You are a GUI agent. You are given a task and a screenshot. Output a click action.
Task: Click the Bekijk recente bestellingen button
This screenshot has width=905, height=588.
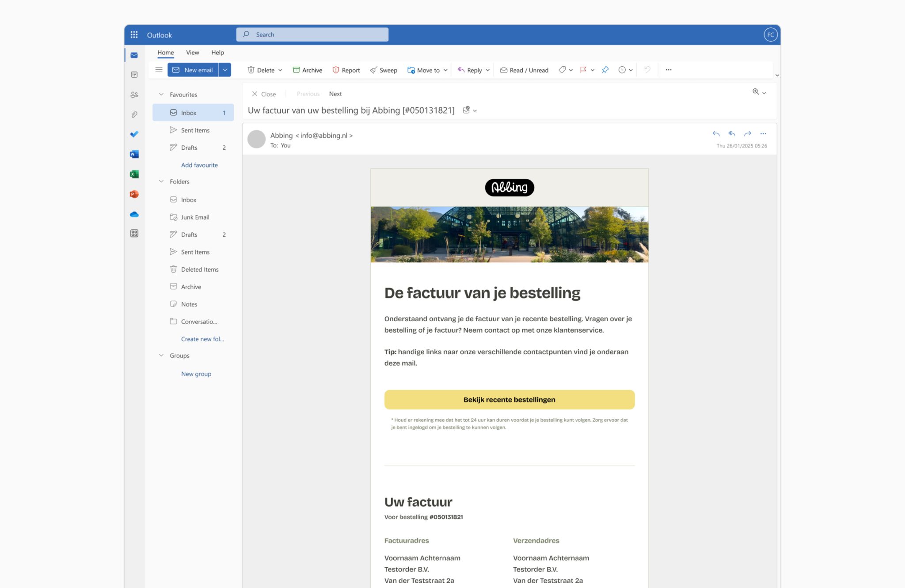pos(510,399)
